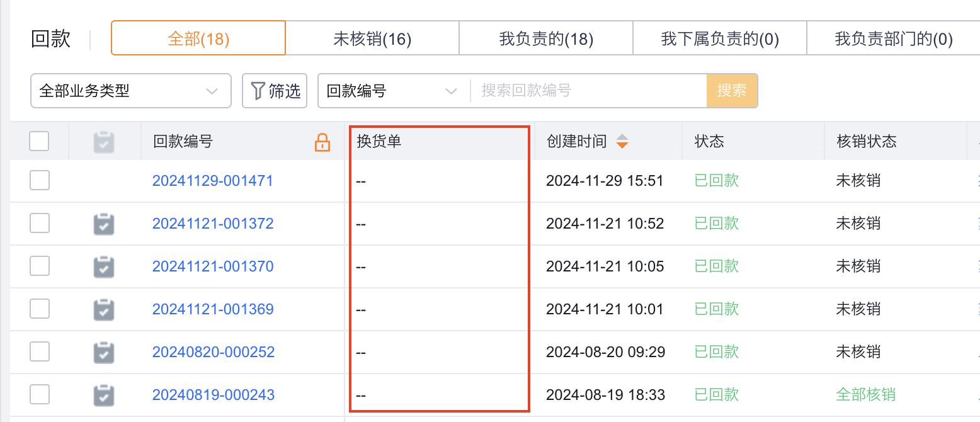Check the box for row 20240819-000243
This screenshot has height=422, width=980.
coord(39,394)
